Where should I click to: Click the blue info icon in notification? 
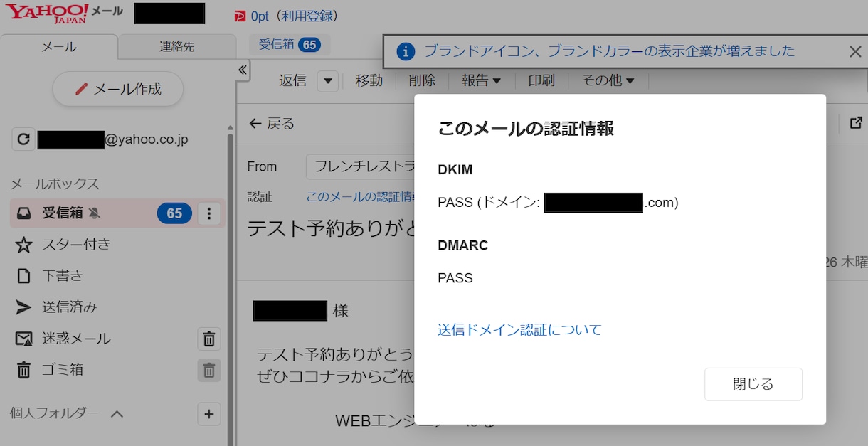[405, 51]
